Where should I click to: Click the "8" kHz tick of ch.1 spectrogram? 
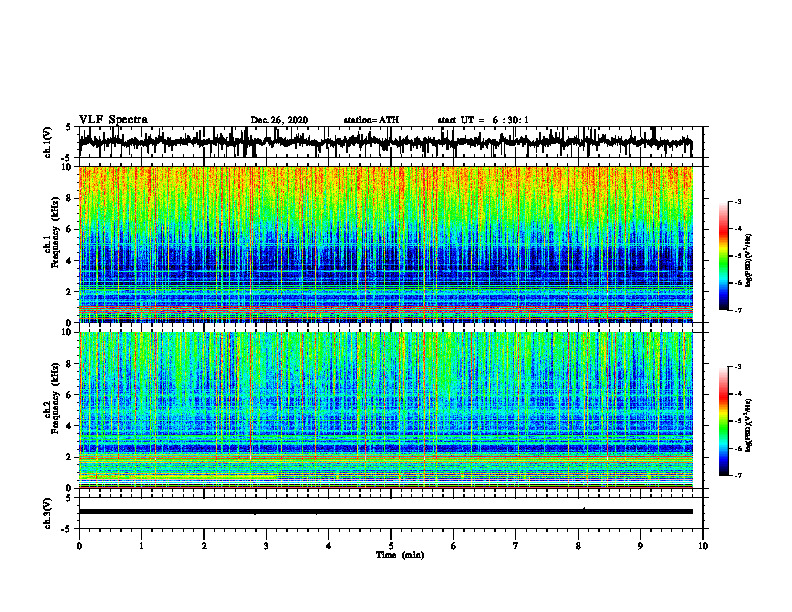(x=70, y=198)
